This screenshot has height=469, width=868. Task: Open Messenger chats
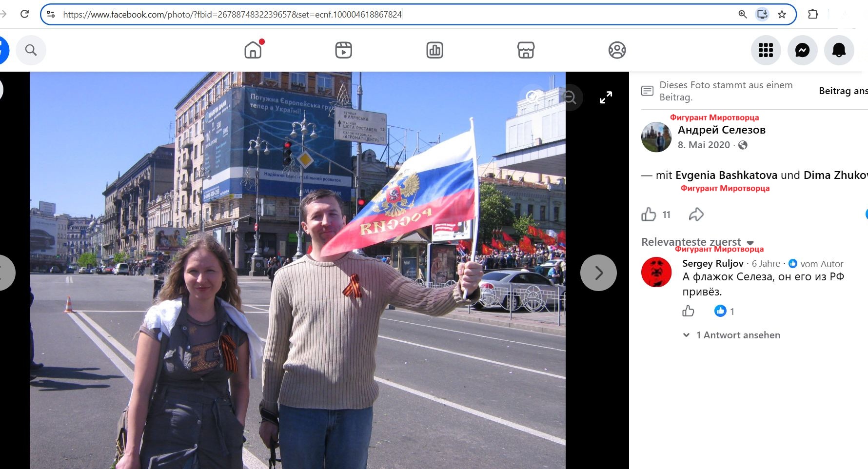click(802, 50)
